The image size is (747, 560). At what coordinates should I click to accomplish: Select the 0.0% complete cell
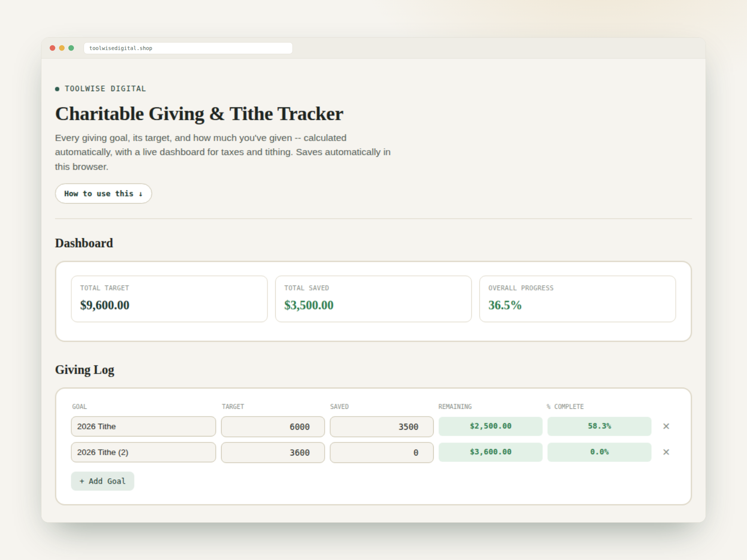click(599, 452)
